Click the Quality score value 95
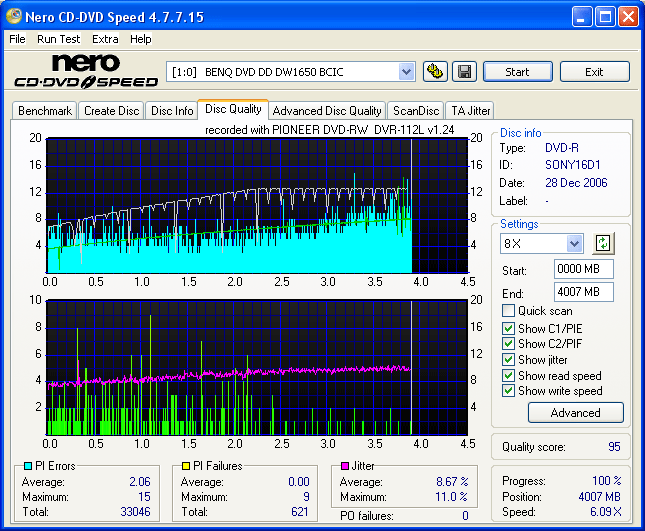The width and height of the screenshot is (645, 531). pyautogui.click(x=614, y=447)
